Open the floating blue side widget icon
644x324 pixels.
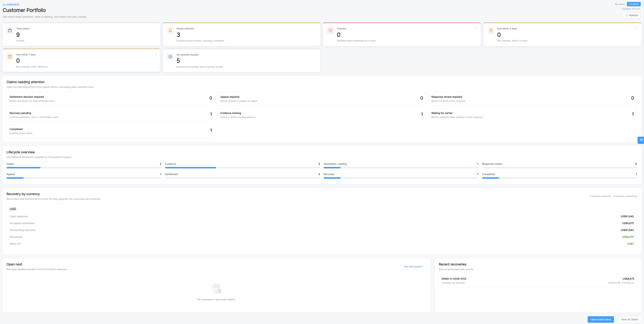point(641,140)
